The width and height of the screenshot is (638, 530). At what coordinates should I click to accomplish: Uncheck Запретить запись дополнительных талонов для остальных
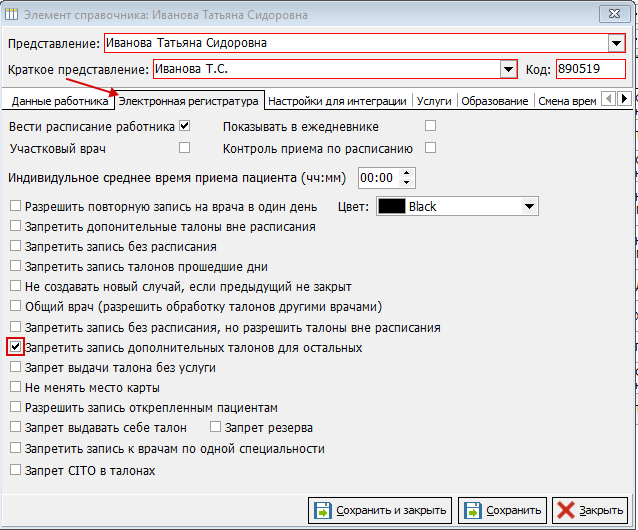pyautogui.click(x=15, y=348)
